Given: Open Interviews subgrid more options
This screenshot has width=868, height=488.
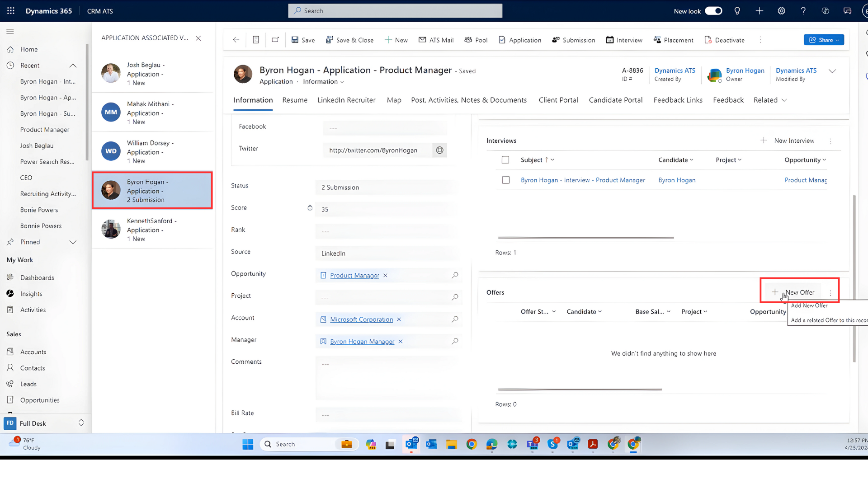Looking at the screenshot, I should 830,141.
